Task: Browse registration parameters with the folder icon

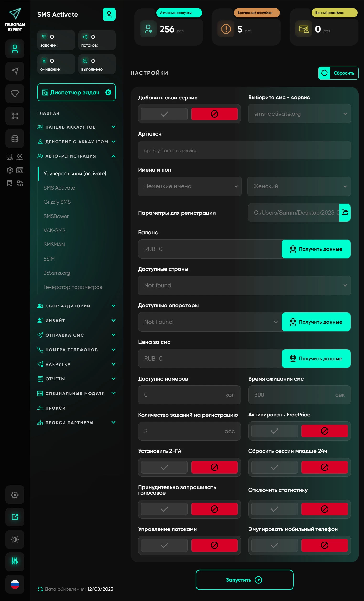Action: pyautogui.click(x=345, y=213)
